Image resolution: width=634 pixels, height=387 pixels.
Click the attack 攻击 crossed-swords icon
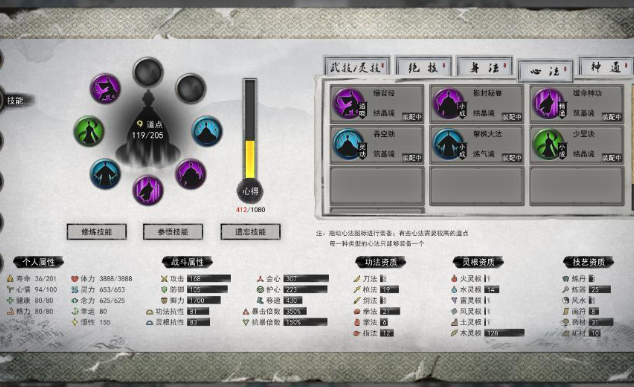pos(164,279)
